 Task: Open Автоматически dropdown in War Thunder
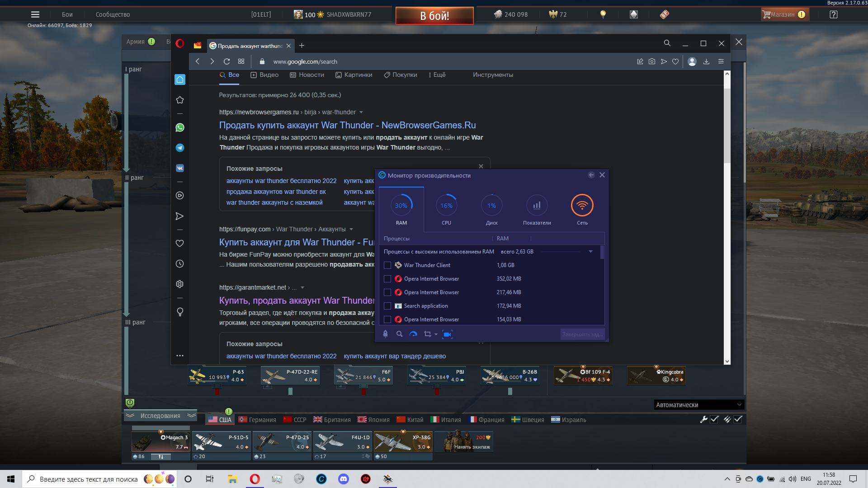pyautogui.click(x=699, y=405)
